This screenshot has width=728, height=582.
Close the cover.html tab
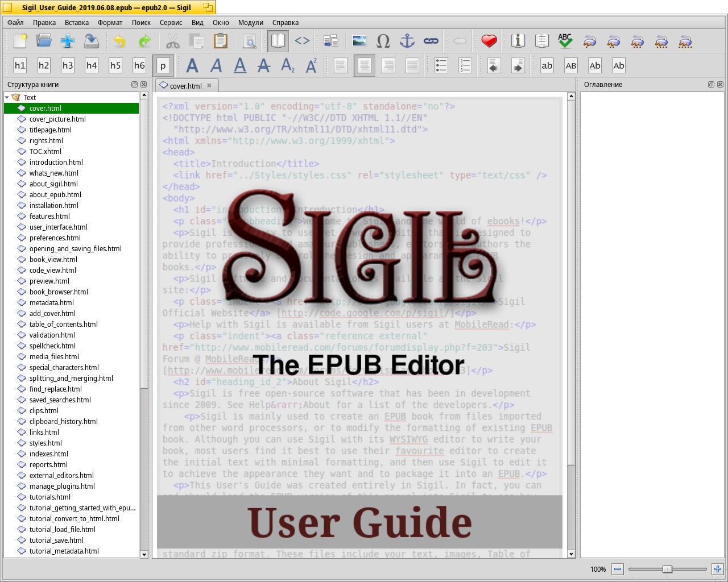pos(209,85)
